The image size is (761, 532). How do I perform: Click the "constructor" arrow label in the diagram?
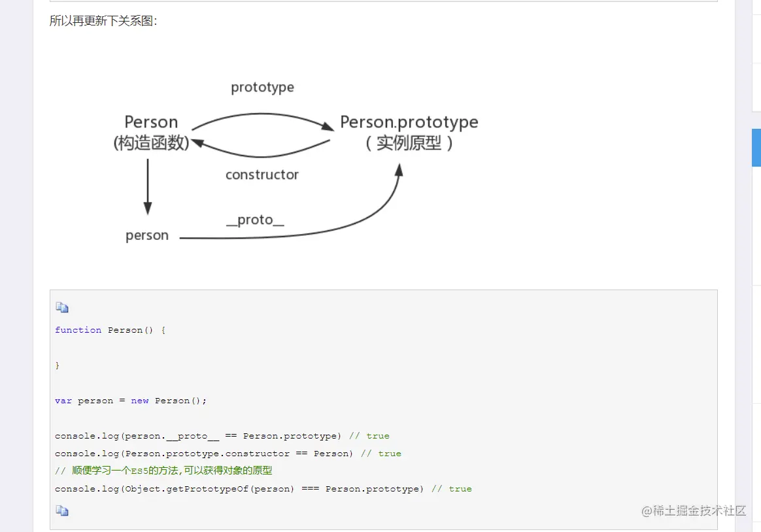click(x=262, y=175)
